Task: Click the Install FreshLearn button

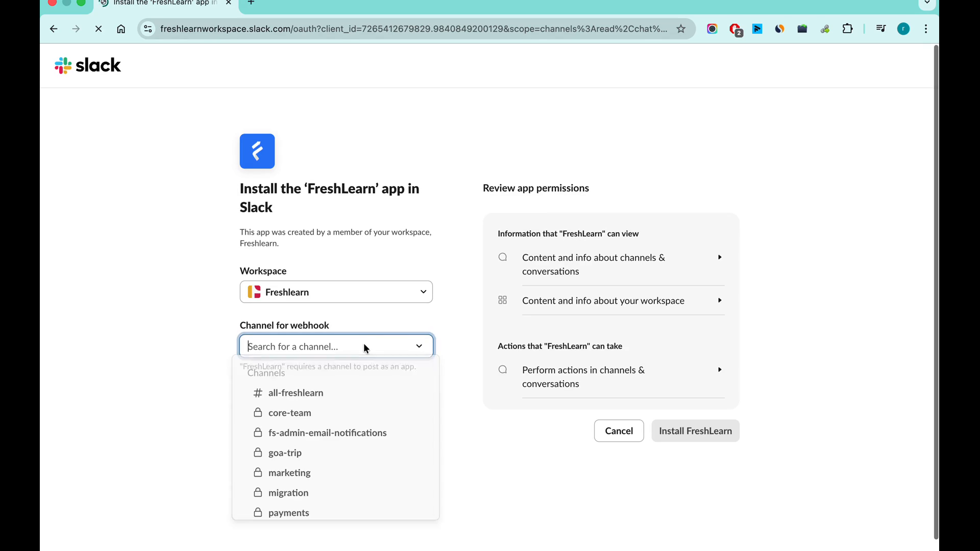Action: pos(695,431)
